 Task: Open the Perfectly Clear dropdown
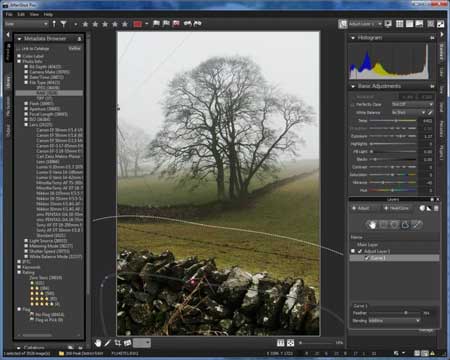coord(412,104)
